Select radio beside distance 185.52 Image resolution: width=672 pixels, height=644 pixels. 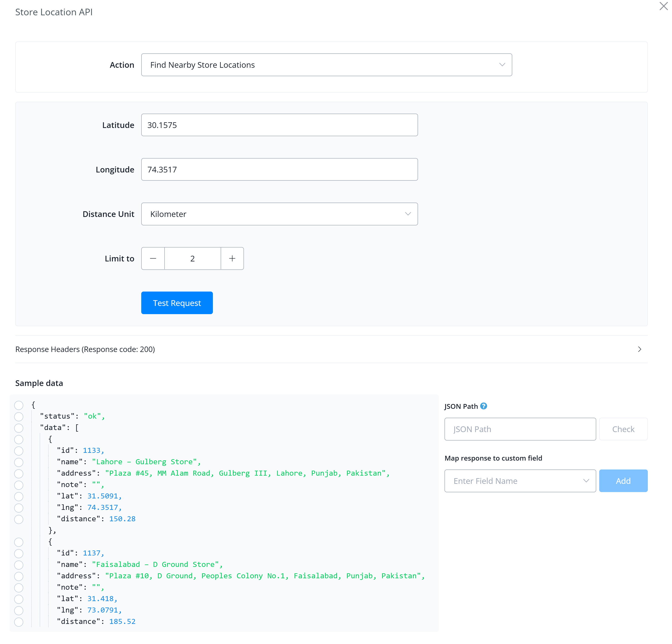pos(19,622)
